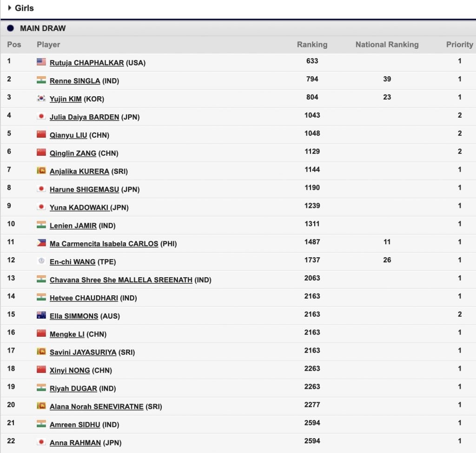Click China flag beside Xinyi Nong
476x453 pixels.
click(41, 369)
